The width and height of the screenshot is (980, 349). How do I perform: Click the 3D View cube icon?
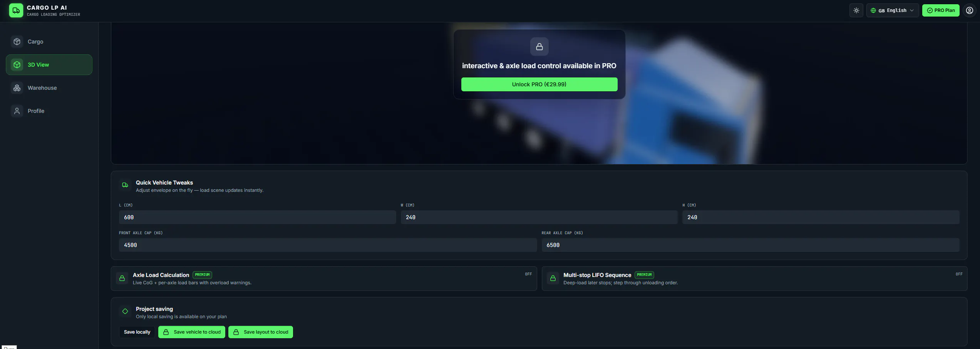17,65
